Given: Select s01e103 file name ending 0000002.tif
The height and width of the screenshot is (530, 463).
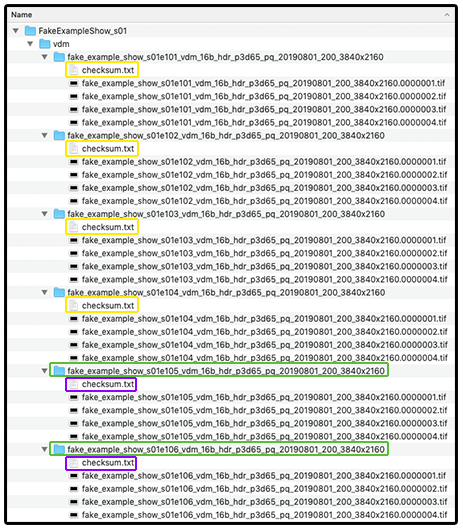Looking at the screenshot, I should (264, 253).
